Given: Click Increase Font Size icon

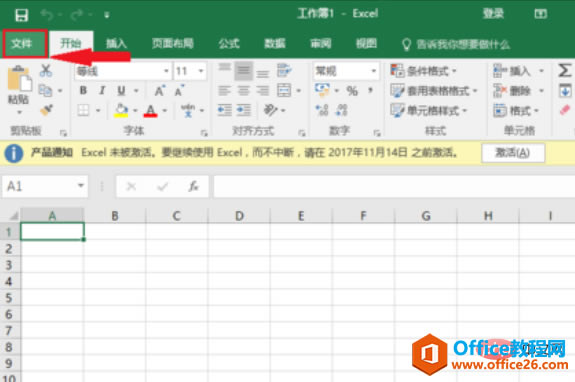Looking at the screenshot, I should 160,90.
